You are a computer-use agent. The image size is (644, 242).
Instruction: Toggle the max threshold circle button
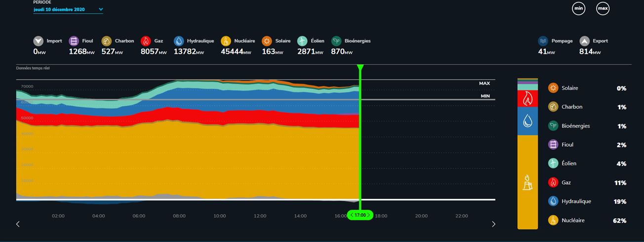pos(603,9)
